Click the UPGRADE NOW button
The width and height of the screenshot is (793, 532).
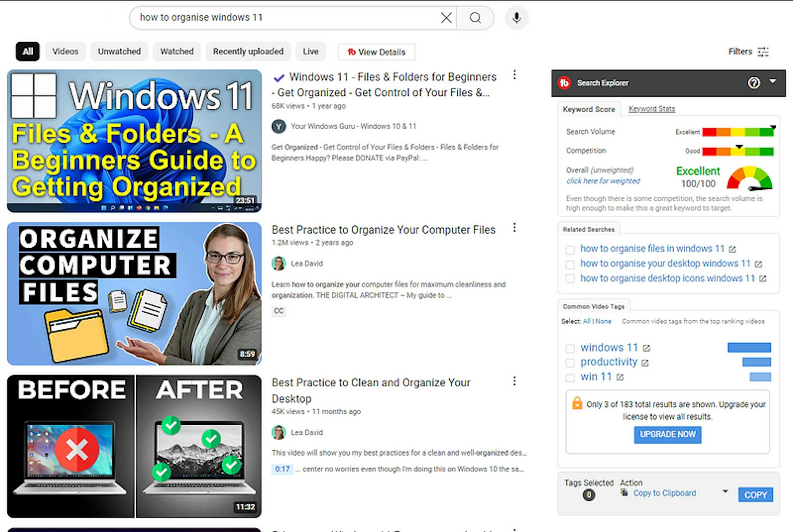click(667, 435)
